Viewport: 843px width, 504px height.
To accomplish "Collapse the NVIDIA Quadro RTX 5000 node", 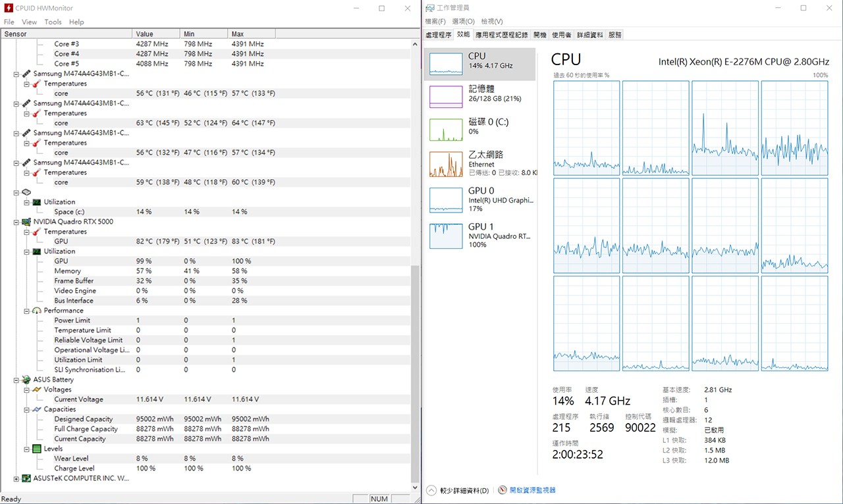I will (x=16, y=222).
